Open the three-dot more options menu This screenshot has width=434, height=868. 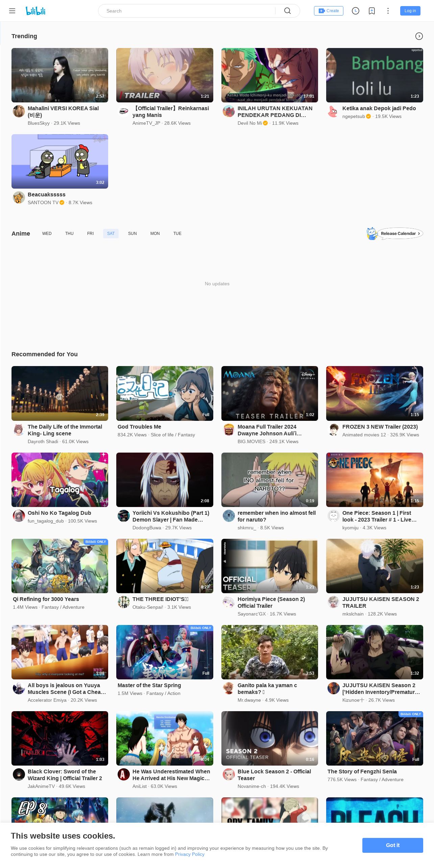coord(388,11)
